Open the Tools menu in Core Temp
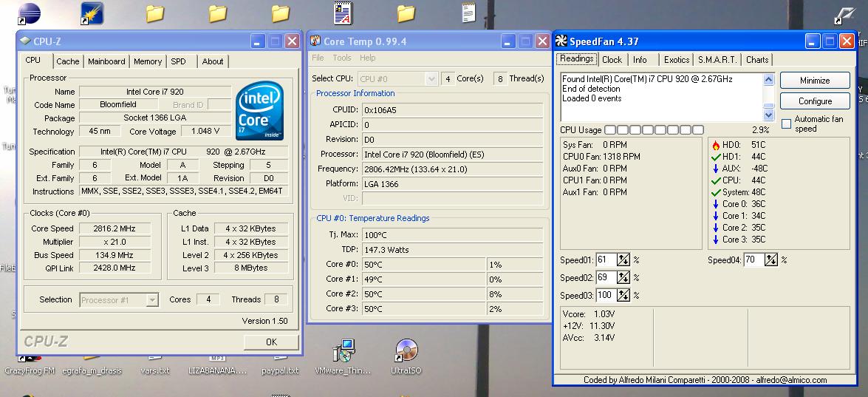This screenshot has height=397, width=868. click(342, 58)
